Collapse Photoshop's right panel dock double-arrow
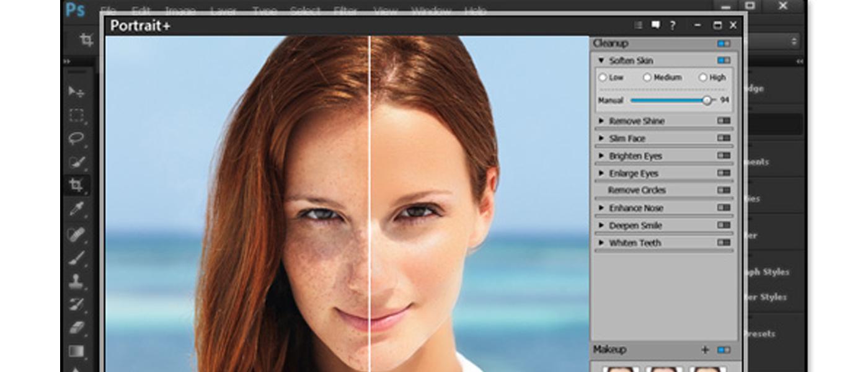The height and width of the screenshot is (372, 868). point(799,61)
